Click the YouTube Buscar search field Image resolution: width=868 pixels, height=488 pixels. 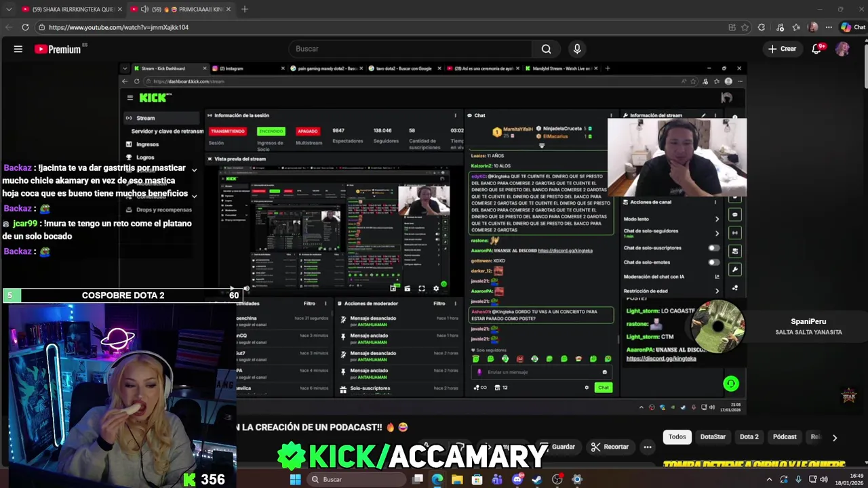point(410,49)
